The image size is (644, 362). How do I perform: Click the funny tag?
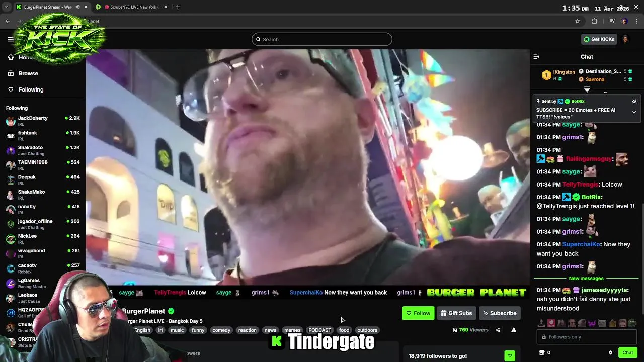(x=198, y=330)
